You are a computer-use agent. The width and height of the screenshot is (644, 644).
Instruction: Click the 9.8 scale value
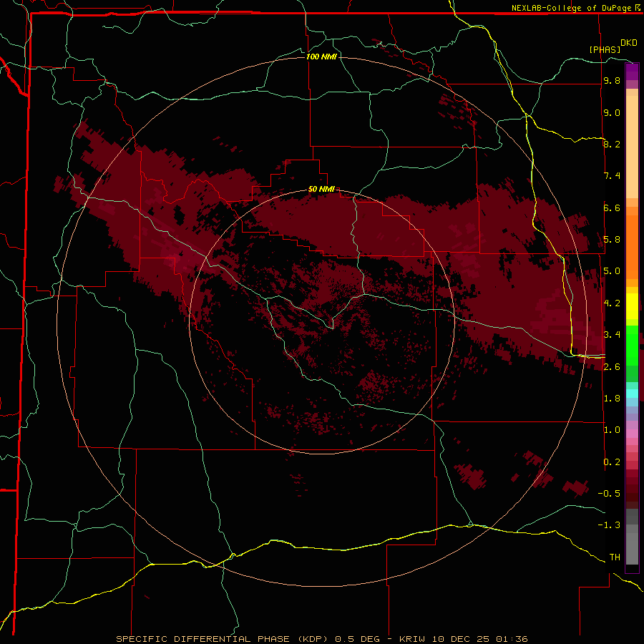click(x=612, y=80)
